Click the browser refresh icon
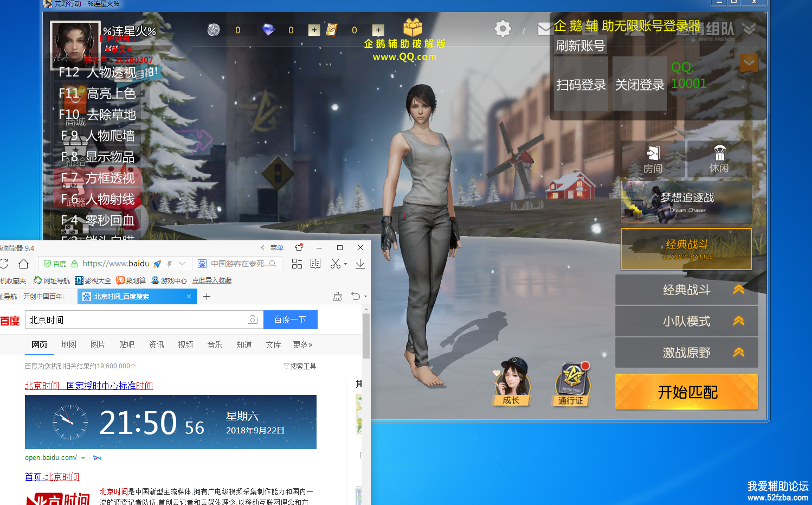The image size is (812, 505). click(x=3, y=264)
